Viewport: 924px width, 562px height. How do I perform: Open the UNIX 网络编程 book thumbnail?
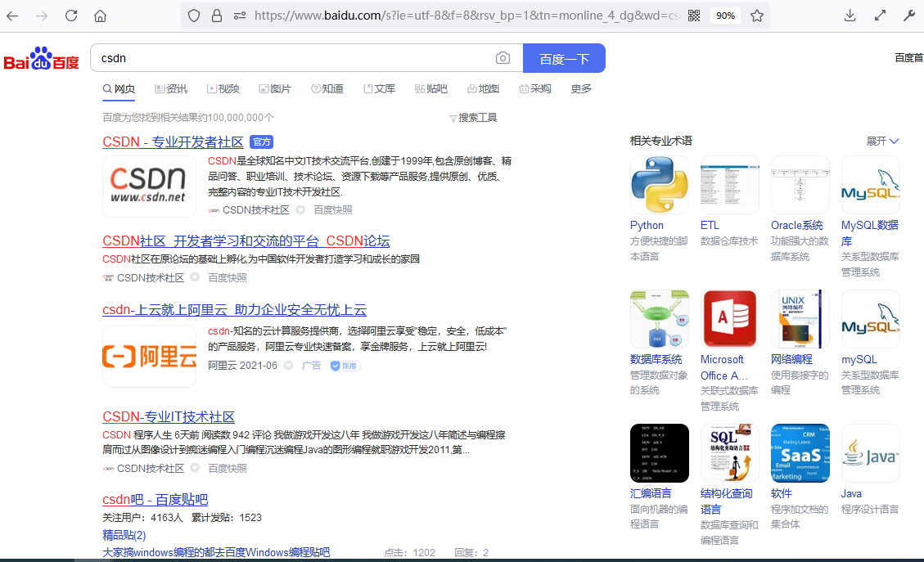tap(800, 319)
